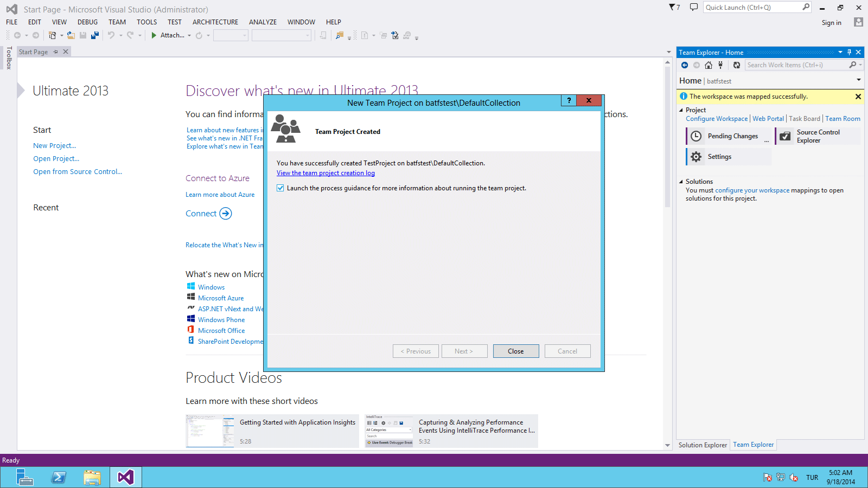Refresh Team Explorer using the refresh icon
The height and width of the screenshot is (488, 868).
tap(736, 65)
